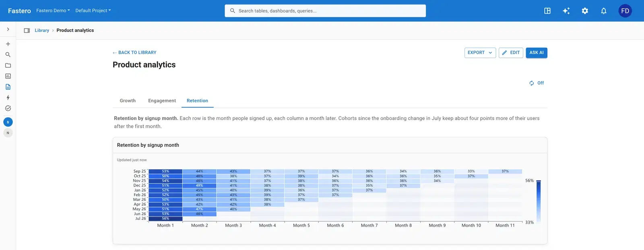The height and width of the screenshot is (250, 644).
Task: Select the grey N workspace badge
Action: click(x=8, y=133)
